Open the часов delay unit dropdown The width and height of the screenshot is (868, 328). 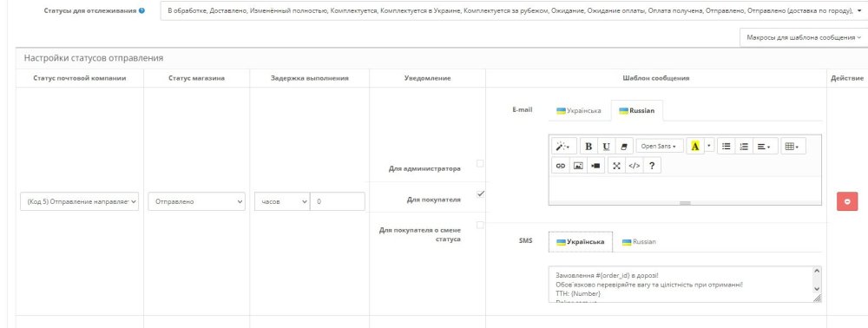tap(282, 201)
